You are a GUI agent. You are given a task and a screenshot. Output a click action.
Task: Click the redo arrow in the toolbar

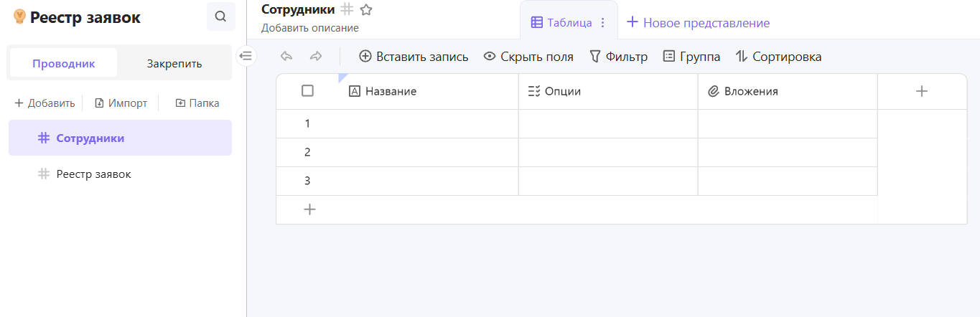(316, 57)
